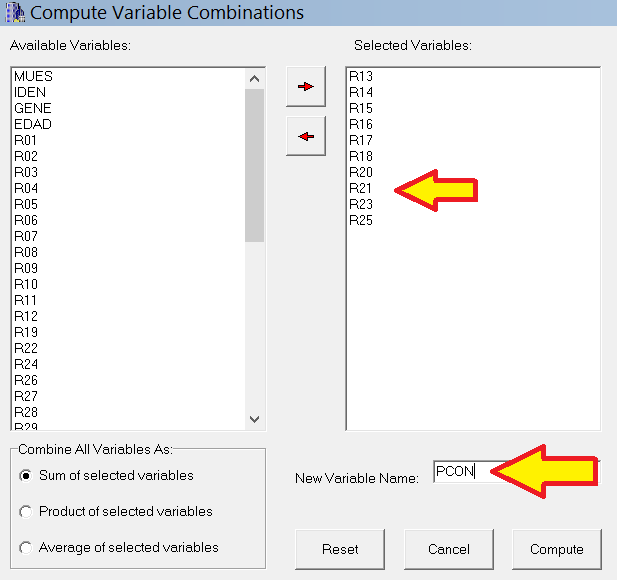The height and width of the screenshot is (580, 617).
Task: Click the right arrow add-variable button
Action: (306, 87)
